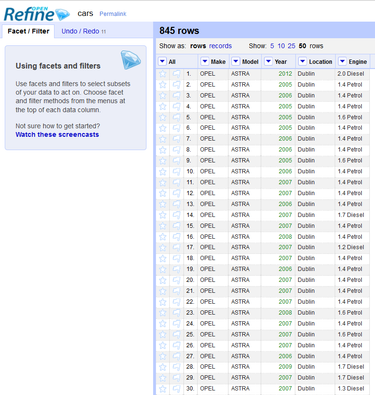
Task: Star row 30 with 1.3 Diesel engine
Action: click(163, 389)
